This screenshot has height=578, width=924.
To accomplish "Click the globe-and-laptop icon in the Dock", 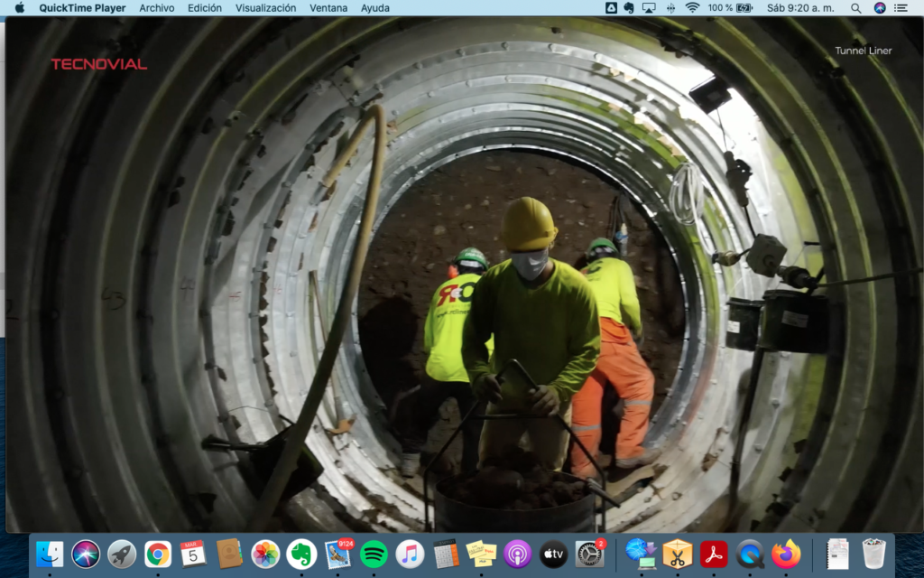I will point(642,555).
